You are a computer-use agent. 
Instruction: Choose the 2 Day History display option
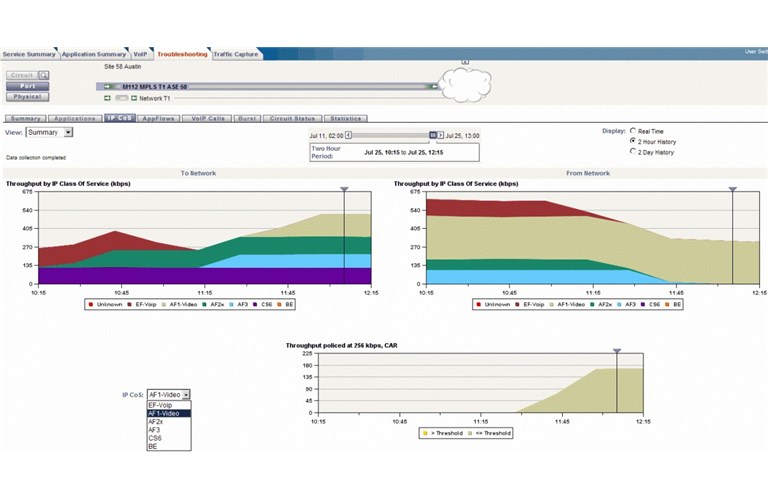tap(633, 152)
